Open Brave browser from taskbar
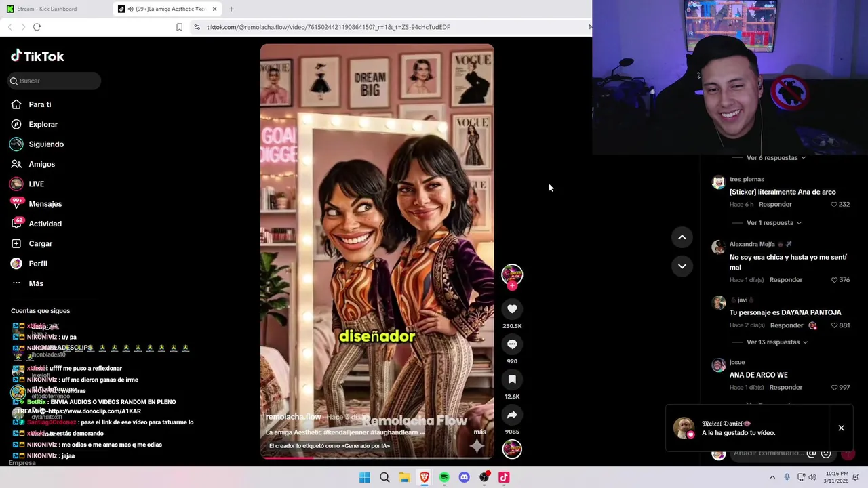This screenshot has height=488, width=868. pyautogui.click(x=425, y=477)
